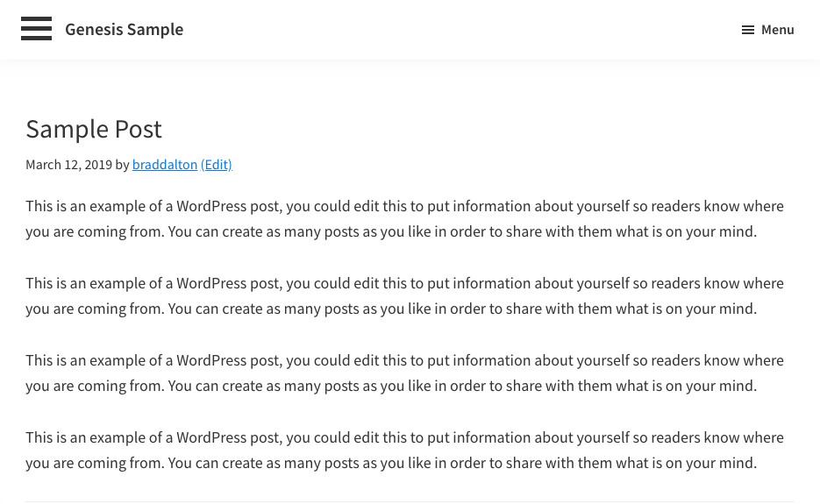Viewport: 820px width, 504px height.
Task: Click the small hamburger icon next to Menu
Action: point(747,30)
